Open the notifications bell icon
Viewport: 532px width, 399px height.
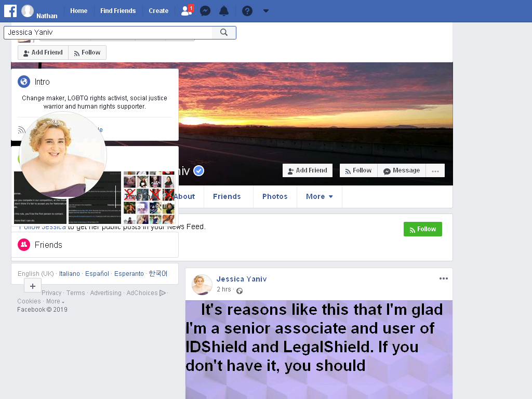223,11
